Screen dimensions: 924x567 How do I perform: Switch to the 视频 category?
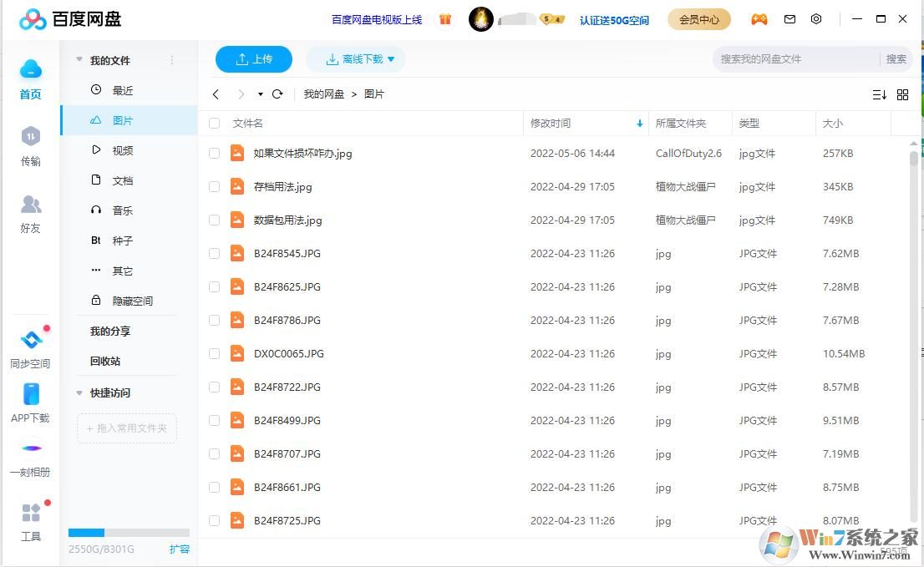pos(121,149)
